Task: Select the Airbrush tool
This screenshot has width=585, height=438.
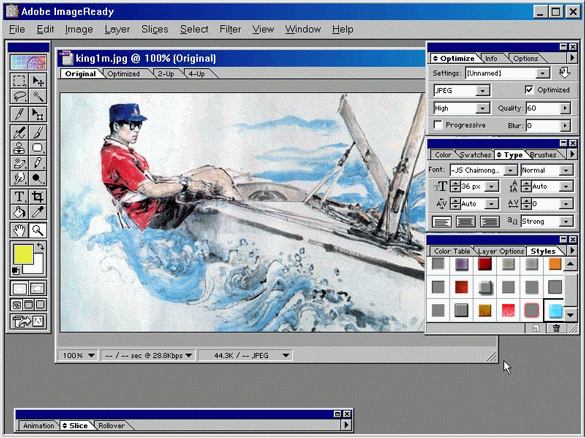Action: [19, 132]
